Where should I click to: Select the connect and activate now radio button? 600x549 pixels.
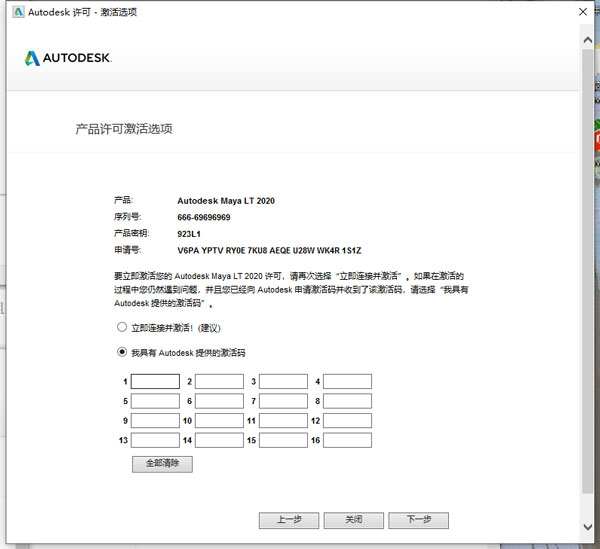[x=122, y=327]
